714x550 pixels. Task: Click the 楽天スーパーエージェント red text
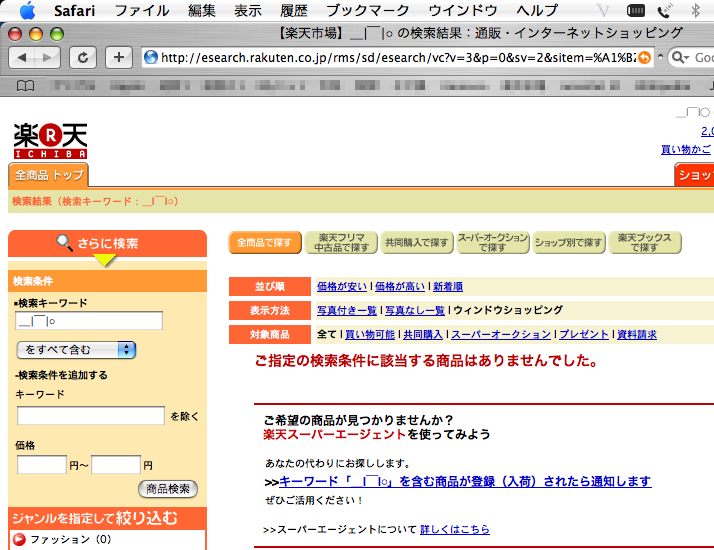pos(334,434)
